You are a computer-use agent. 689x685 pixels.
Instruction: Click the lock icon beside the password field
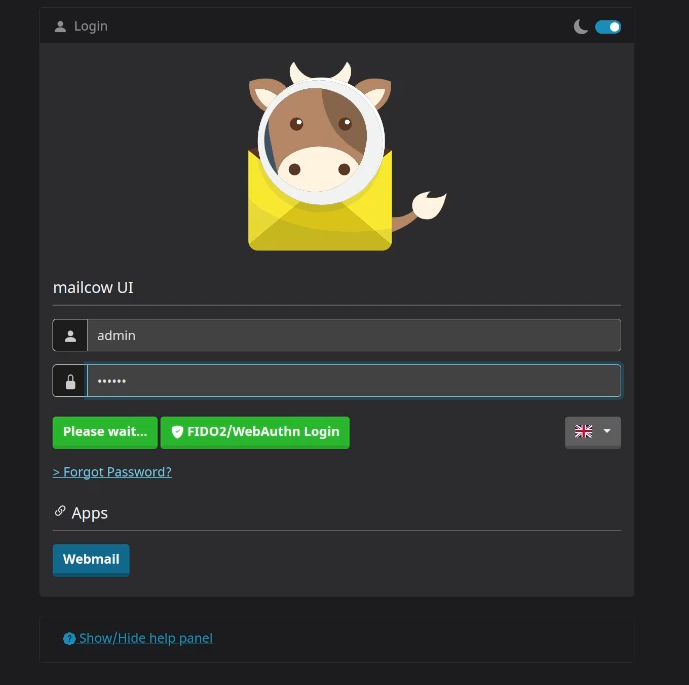click(x=70, y=381)
